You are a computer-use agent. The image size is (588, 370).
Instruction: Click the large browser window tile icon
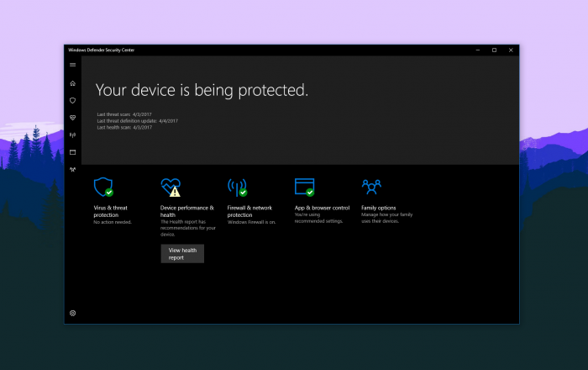(304, 187)
